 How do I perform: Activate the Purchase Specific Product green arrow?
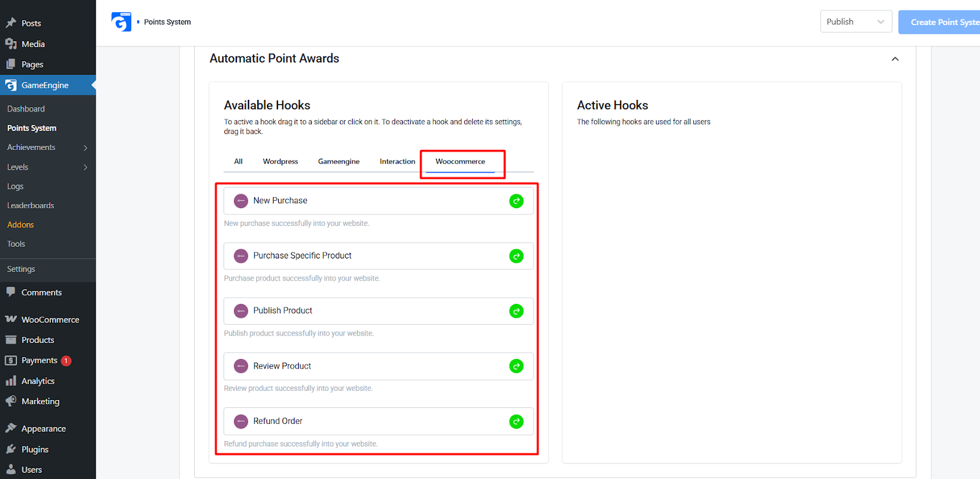pyautogui.click(x=516, y=256)
